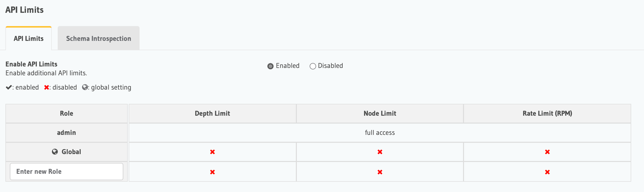Toggle the Depth Limit X for Global role

pyautogui.click(x=212, y=152)
